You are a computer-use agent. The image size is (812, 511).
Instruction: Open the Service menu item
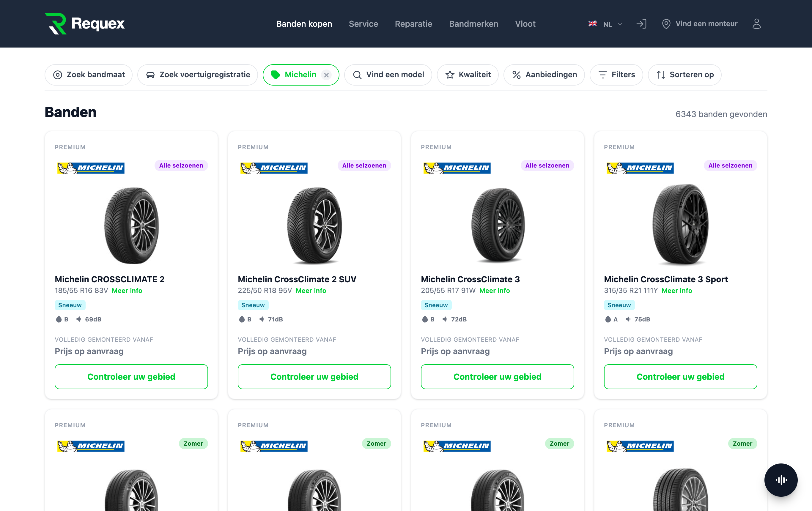(x=363, y=24)
